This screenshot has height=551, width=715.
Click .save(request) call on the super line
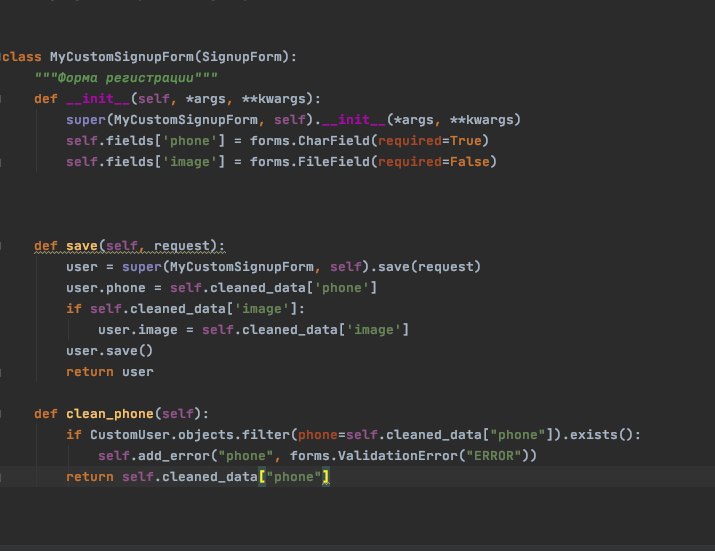tap(425, 267)
